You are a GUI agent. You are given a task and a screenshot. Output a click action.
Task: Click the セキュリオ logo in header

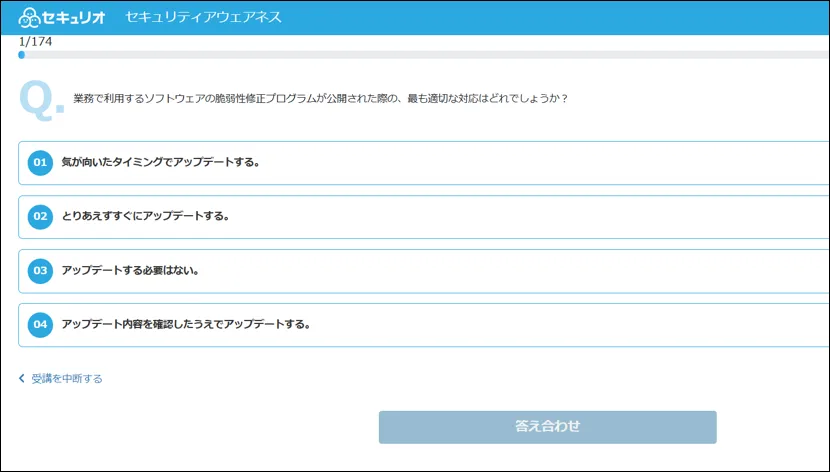coord(61,17)
